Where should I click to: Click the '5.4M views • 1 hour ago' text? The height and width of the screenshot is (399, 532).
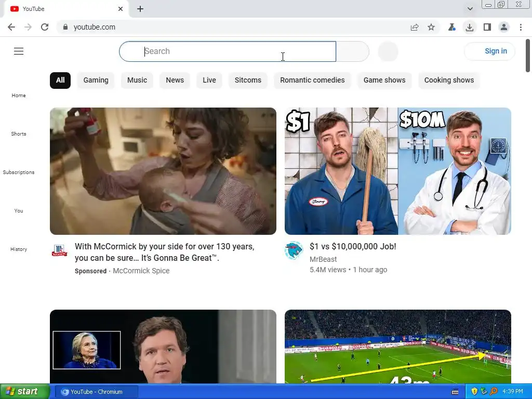pos(348,270)
